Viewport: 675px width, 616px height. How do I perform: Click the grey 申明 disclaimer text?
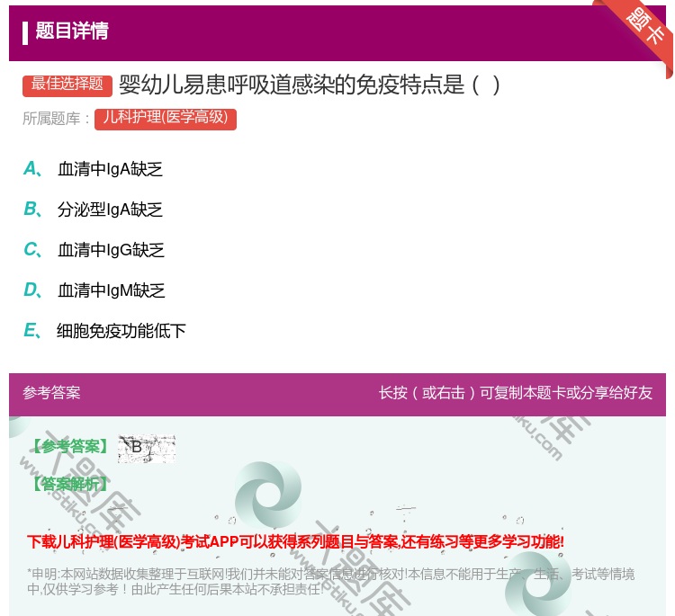(x=330, y=581)
